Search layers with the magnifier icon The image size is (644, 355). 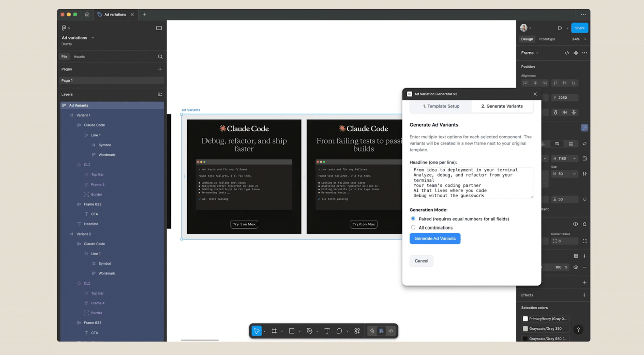coord(160,57)
